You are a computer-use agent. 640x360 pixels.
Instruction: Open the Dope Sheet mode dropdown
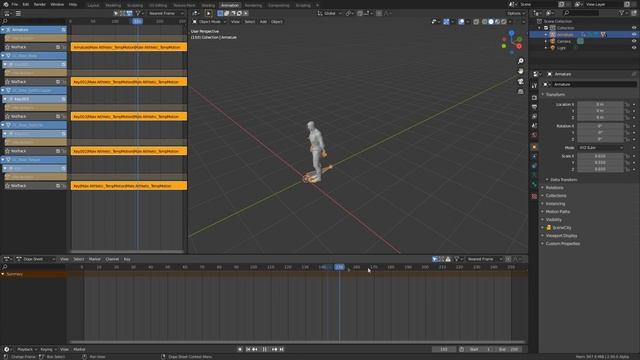[36, 259]
